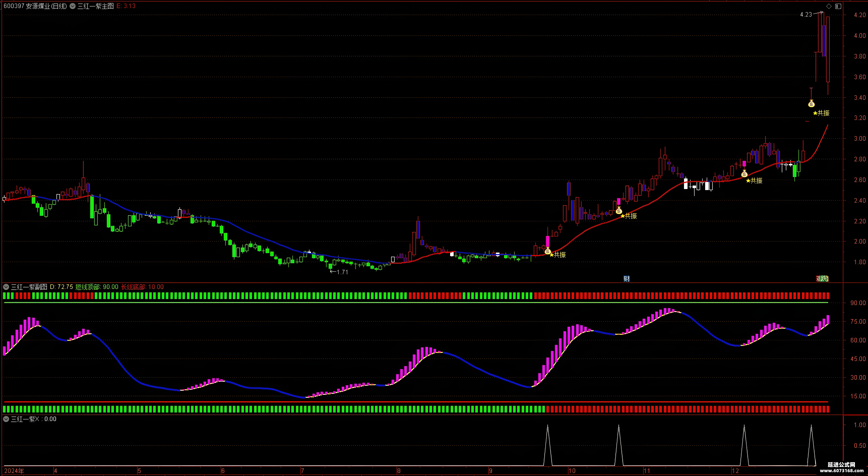Click the money bag signal before 1.80 共振
868x476 pixels.
(548, 251)
